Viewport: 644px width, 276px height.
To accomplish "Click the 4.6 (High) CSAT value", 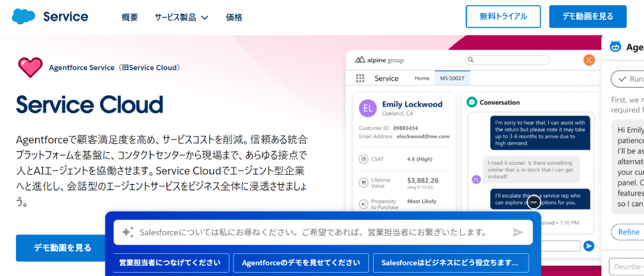I will pos(419,159).
